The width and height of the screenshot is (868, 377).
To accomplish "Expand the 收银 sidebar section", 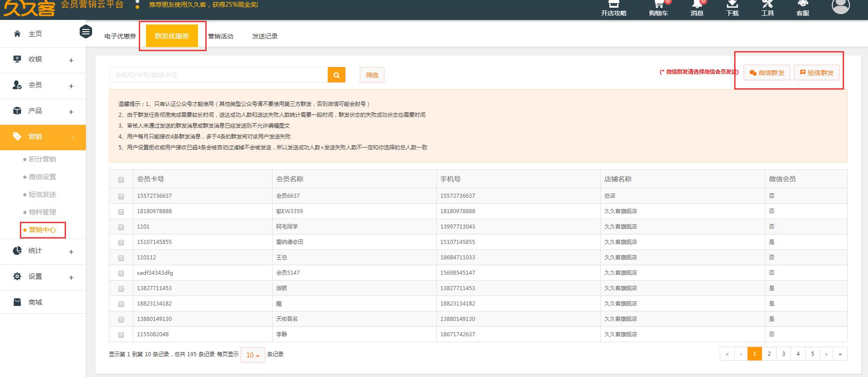I will (x=71, y=60).
